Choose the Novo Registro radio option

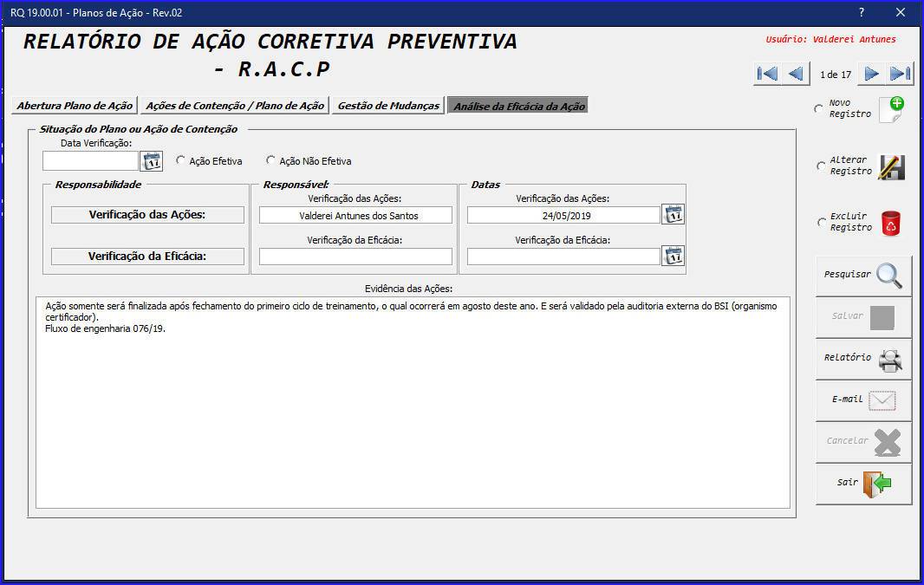tap(819, 109)
